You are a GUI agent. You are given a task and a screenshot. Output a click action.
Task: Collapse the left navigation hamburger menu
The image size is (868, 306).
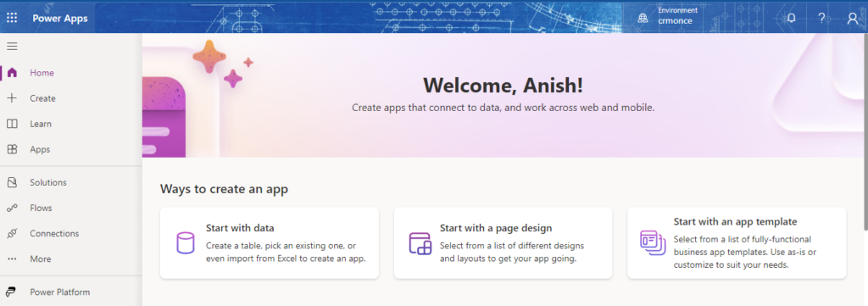coord(12,47)
